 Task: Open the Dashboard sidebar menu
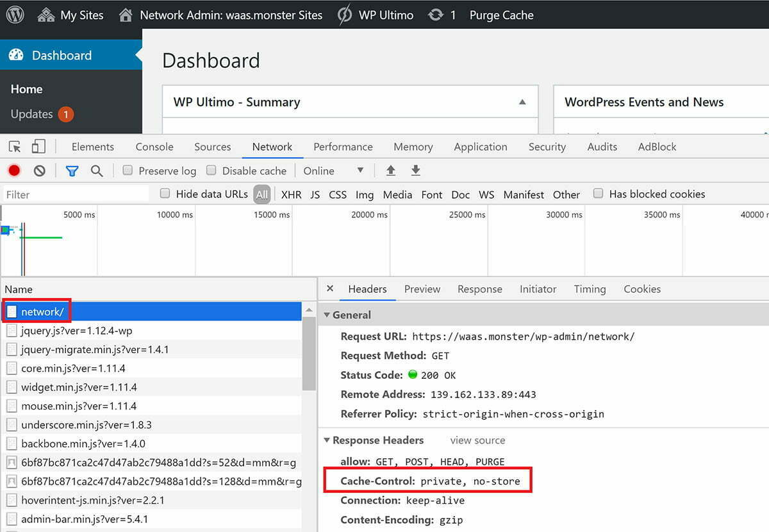(71, 55)
